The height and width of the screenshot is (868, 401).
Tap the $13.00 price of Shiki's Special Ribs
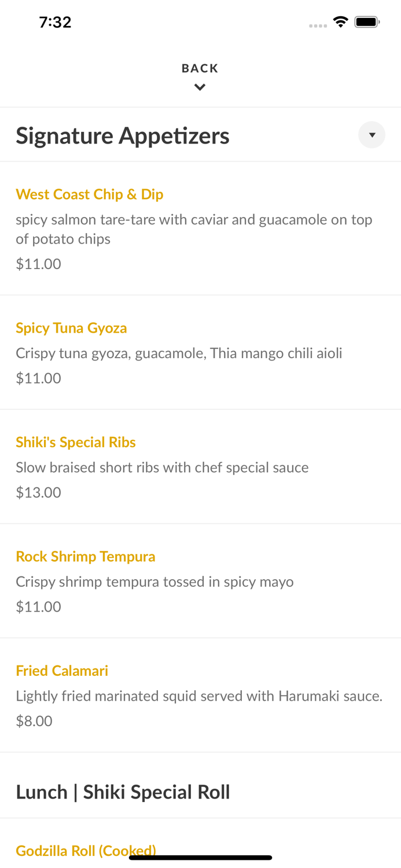pyautogui.click(x=38, y=492)
